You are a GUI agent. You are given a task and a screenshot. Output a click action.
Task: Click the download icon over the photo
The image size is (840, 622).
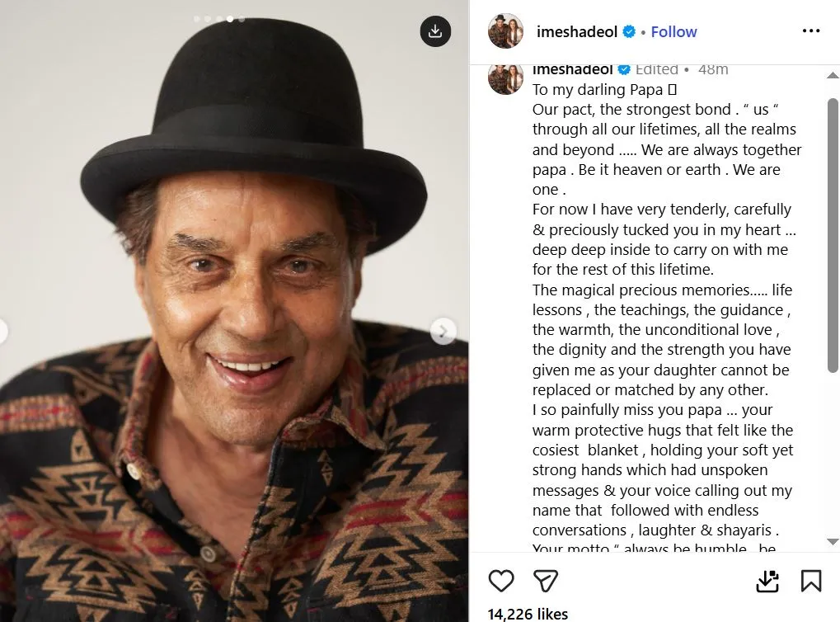435,31
